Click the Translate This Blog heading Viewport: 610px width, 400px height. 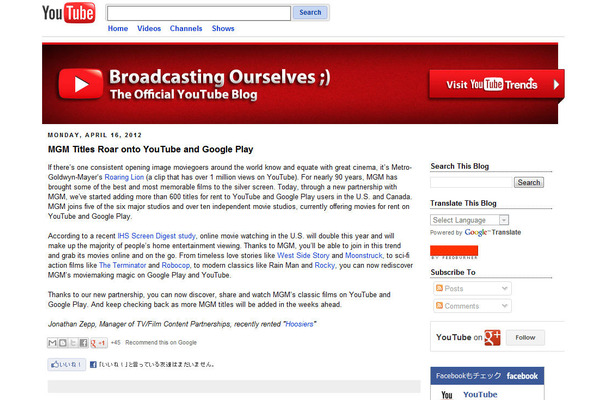463,203
